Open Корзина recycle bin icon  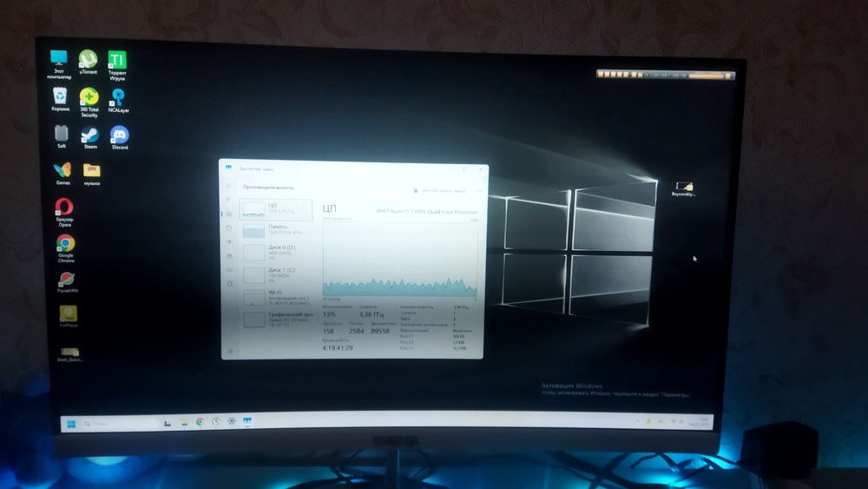(x=61, y=100)
